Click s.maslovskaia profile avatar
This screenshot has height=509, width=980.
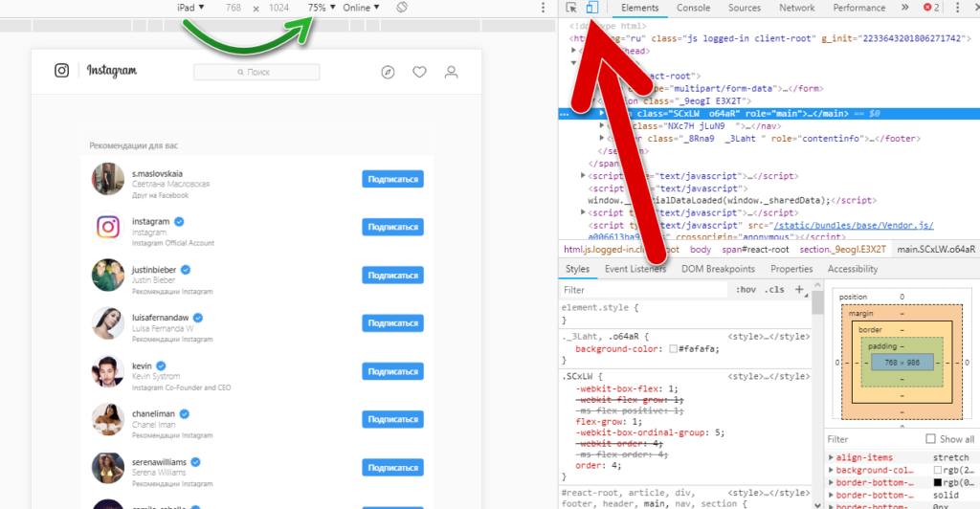pyautogui.click(x=107, y=179)
